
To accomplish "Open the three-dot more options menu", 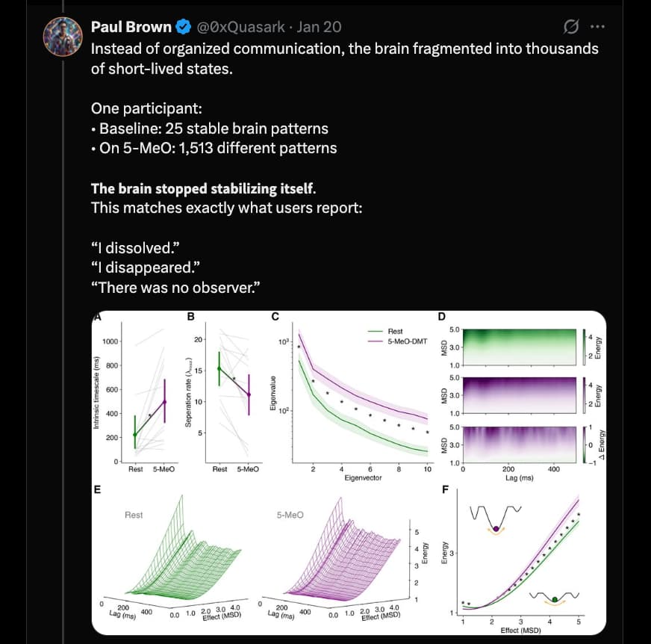I will [x=597, y=27].
